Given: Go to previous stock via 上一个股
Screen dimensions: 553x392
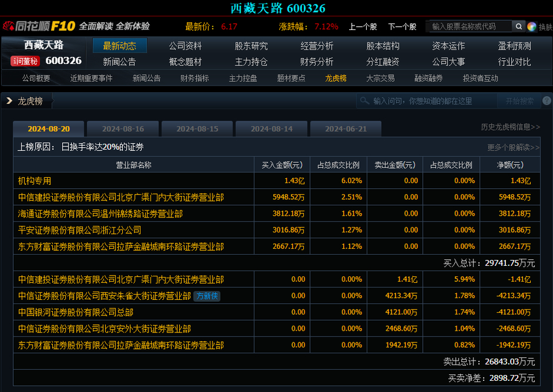Looking at the screenshot, I should point(363,27).
